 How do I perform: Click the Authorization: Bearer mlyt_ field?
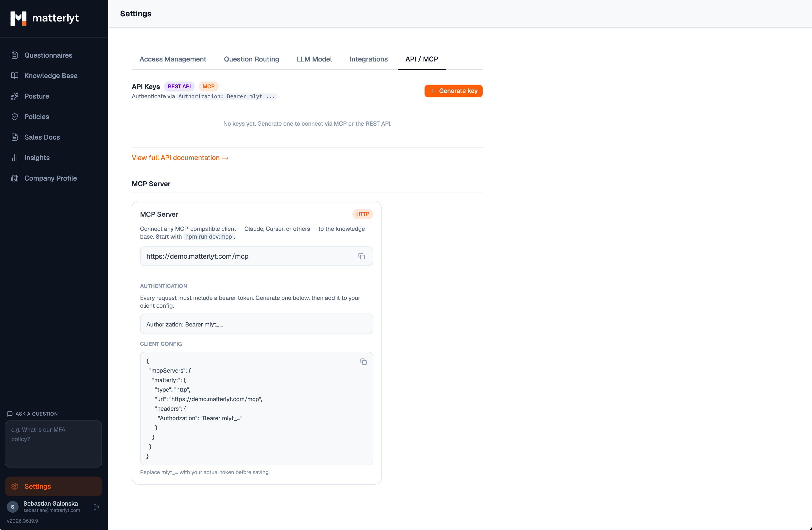[x=257, y=324]
